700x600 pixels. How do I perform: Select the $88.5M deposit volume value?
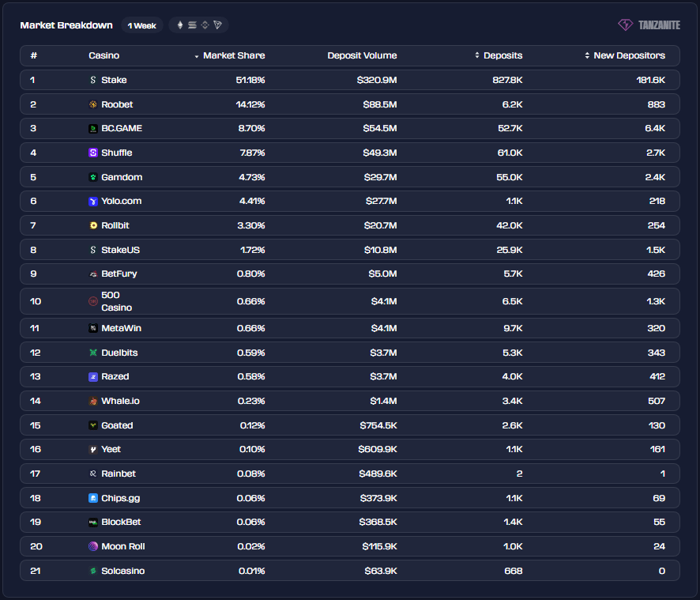(x=380, y=104)
